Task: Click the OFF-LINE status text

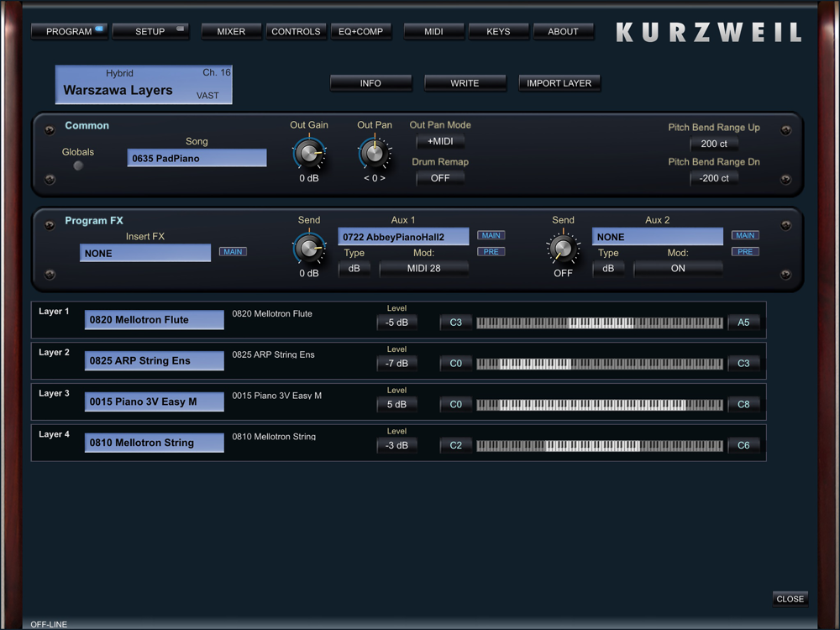Action: tap(49, 624)
